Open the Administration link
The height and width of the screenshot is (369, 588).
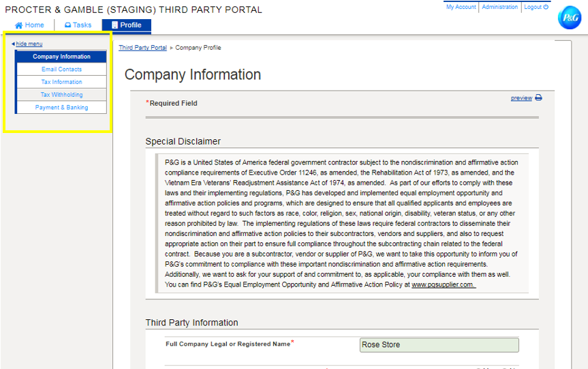click(x=499, y=7)
